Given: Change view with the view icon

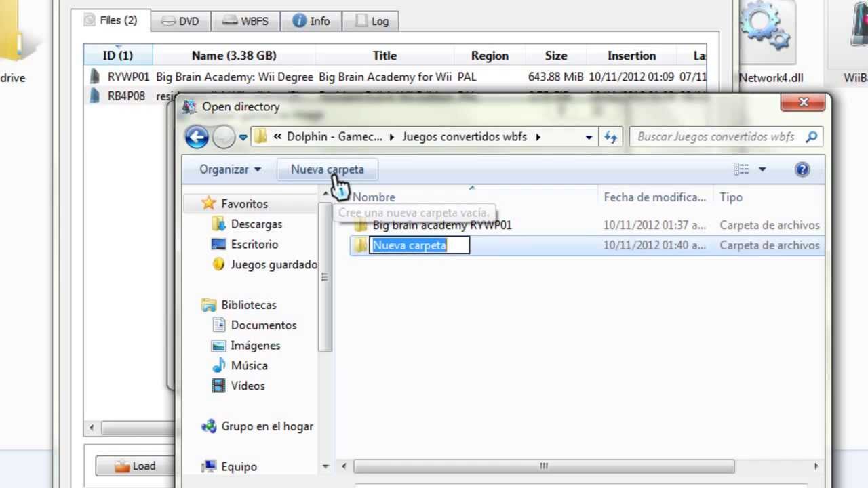Looking at the screenshot, I should (x=741, y=169).
